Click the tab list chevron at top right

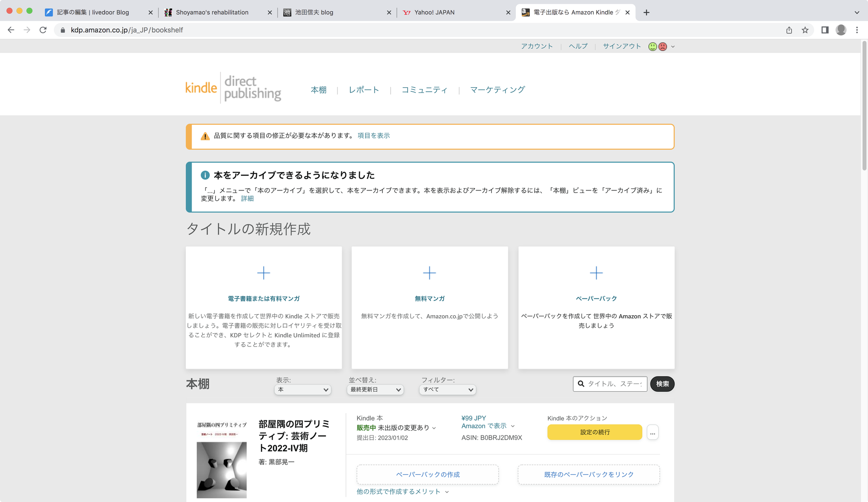[x=857, y=13]
